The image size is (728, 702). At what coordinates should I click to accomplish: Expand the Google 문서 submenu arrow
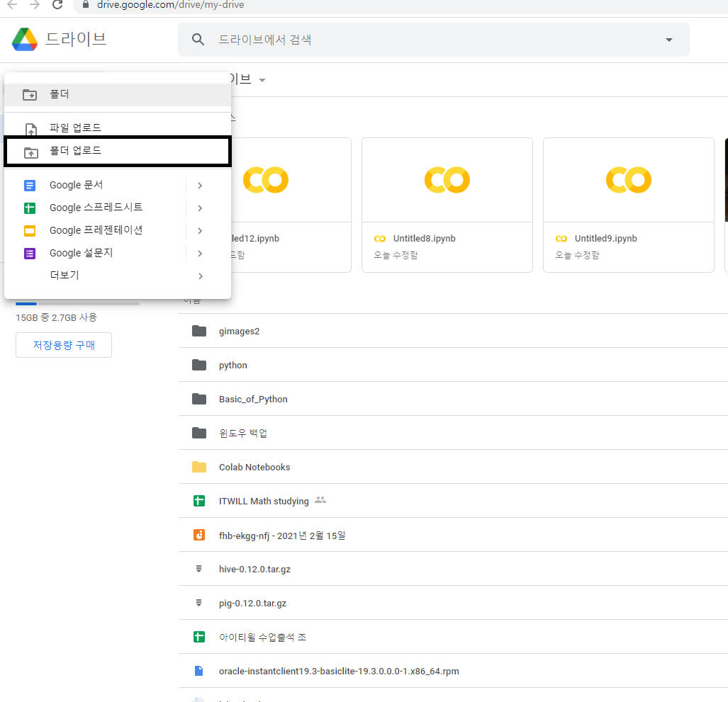pos(200,185)
